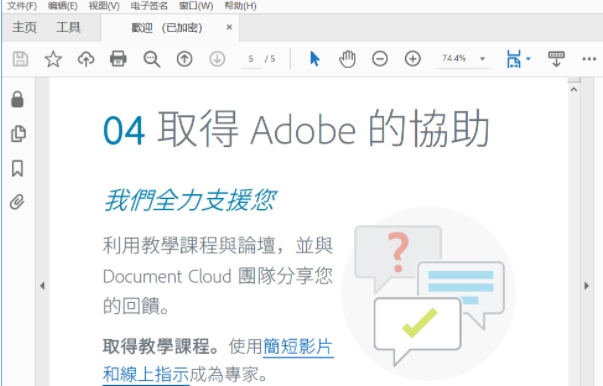Open the security lock panel

click(x=17, y=99)
